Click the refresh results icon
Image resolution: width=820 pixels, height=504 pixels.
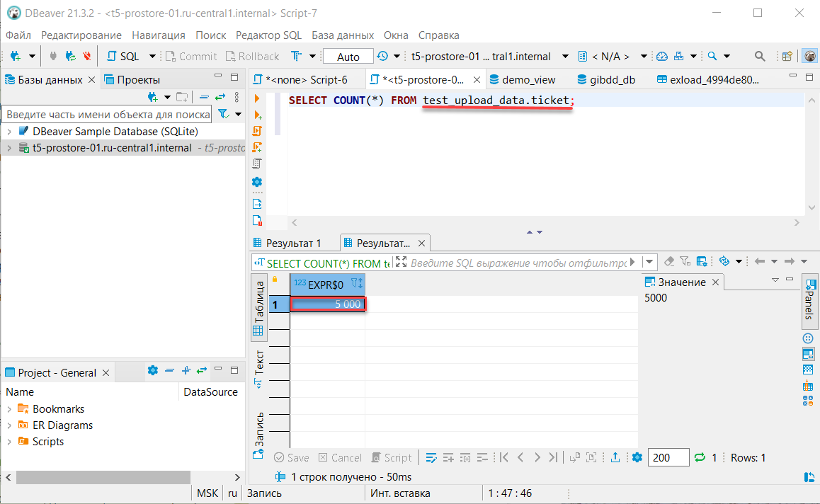coord(700,458)
